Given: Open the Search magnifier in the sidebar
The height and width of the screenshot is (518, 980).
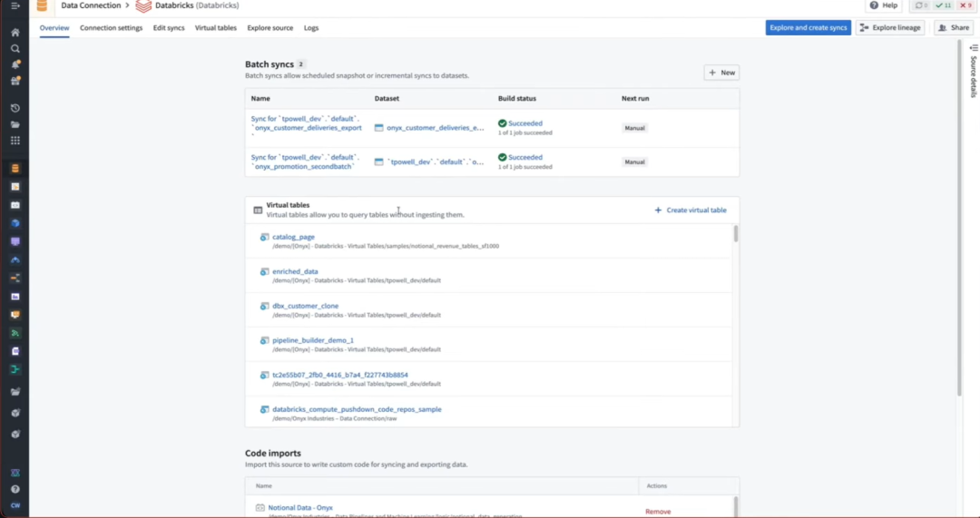Looking at the screenshot, I should [15, 49].
